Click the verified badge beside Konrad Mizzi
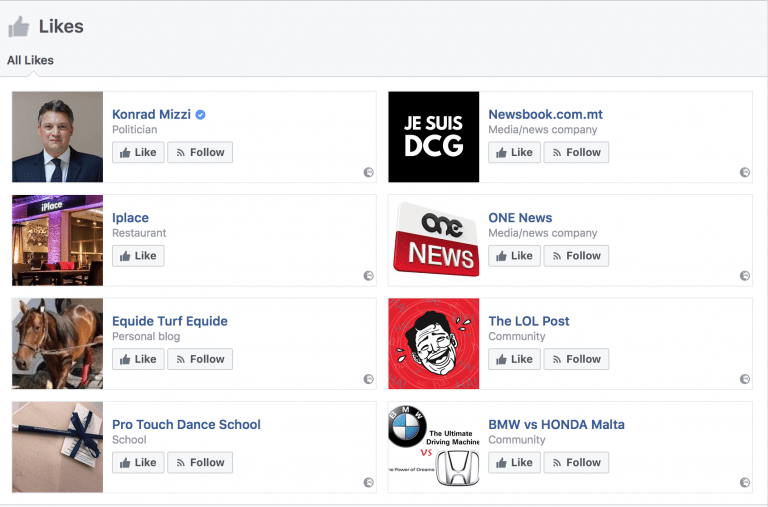The height and width of the screenshot is (507, 768). coord(200,115)
